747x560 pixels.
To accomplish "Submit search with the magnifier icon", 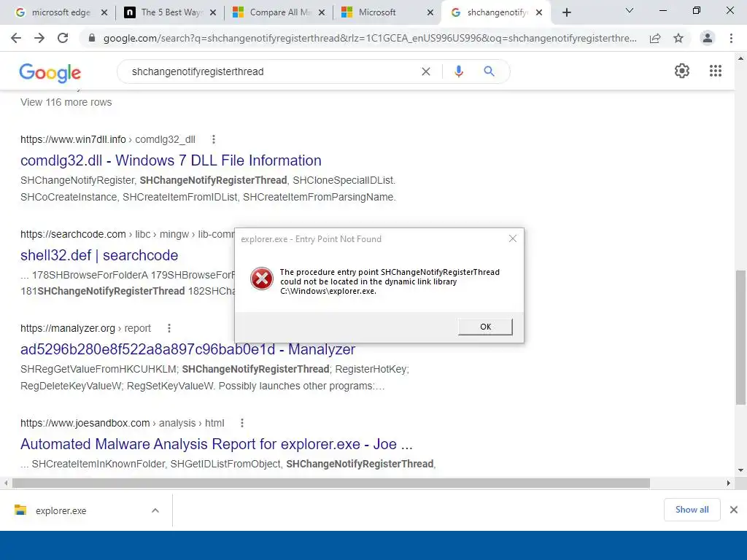I will point(489,71).
